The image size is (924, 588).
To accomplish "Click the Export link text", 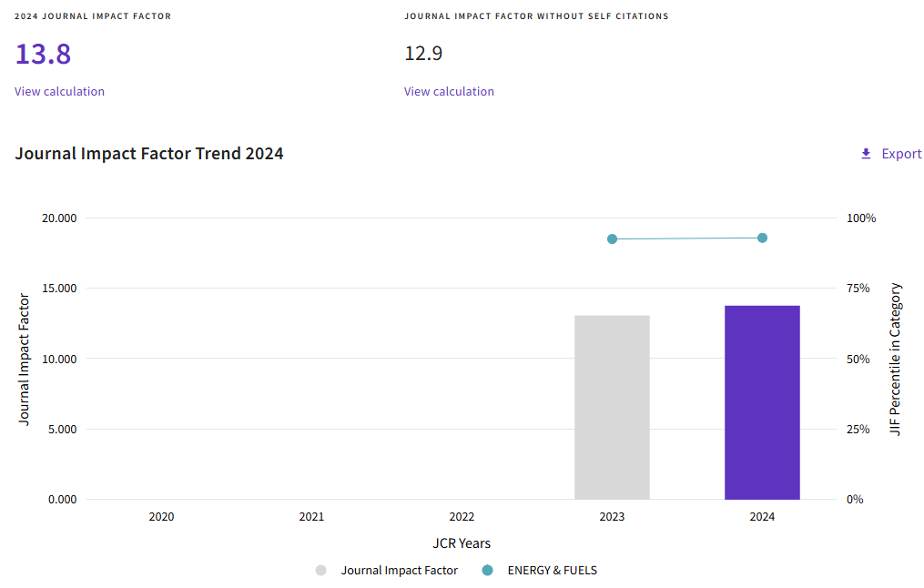I will click(x=901, y=154).
